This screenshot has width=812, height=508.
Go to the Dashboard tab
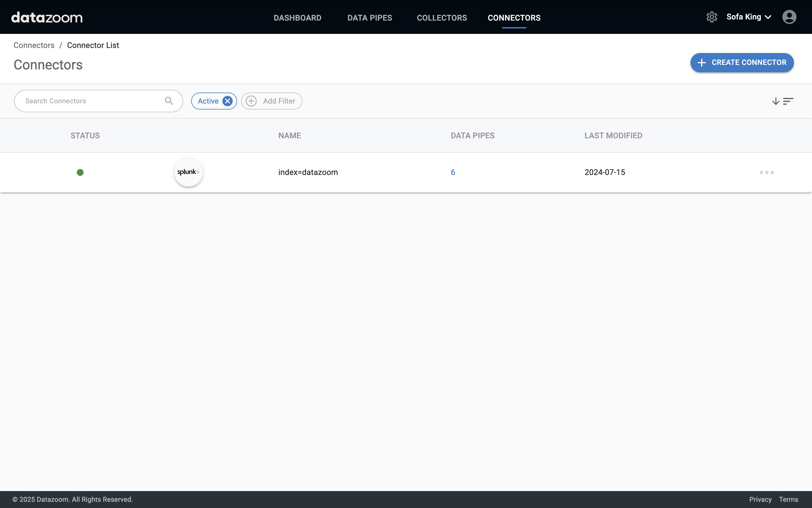tap(298, 18)
